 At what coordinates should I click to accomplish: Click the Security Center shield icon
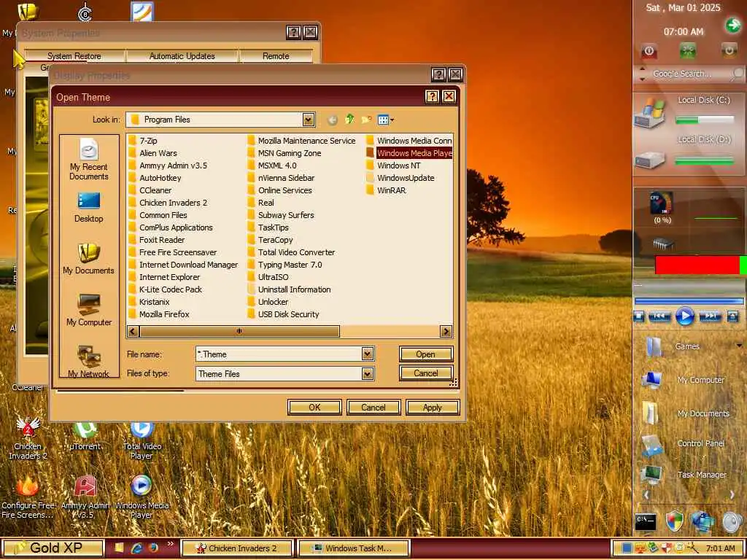(x=675, y=521)
